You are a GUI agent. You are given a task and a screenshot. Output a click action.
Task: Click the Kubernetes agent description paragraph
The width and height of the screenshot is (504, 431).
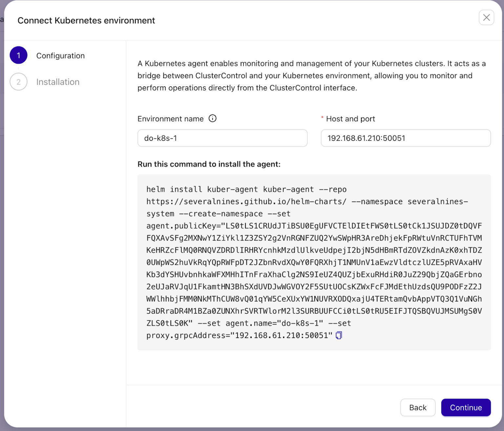pos(312,75)
